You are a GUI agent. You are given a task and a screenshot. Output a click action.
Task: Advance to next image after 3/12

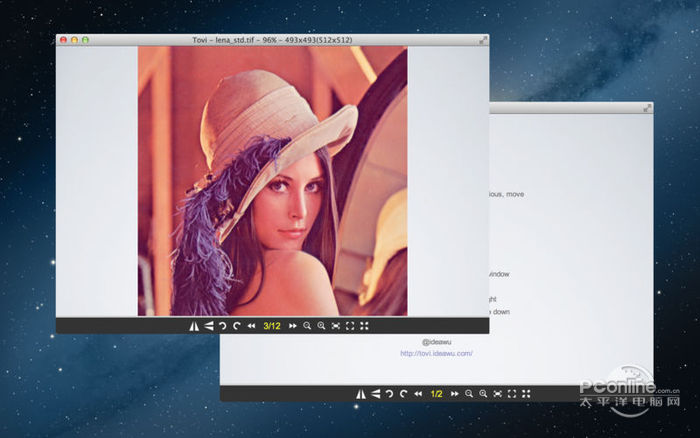[x=292, y=326]
